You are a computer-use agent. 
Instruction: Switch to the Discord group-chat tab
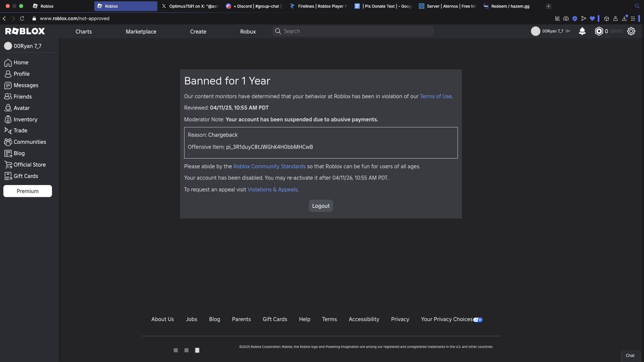click(254, 6)
